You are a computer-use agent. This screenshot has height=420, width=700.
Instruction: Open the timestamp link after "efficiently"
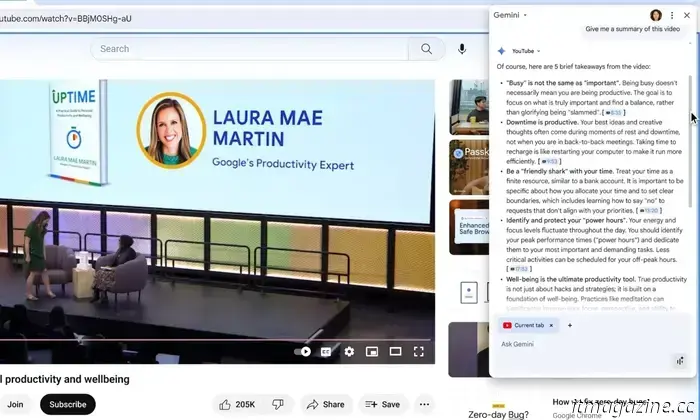(x=550, y=162)
